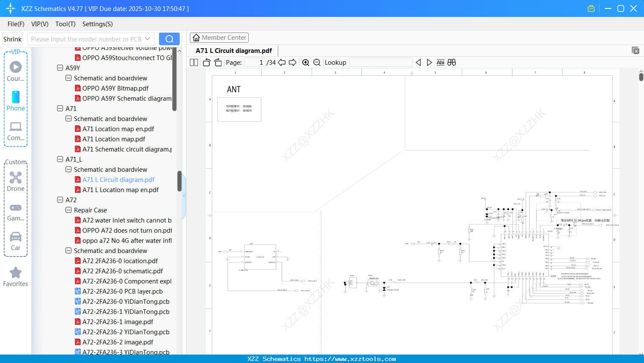Rotate page clockwise
Image resolution: width=644 pixels, height=363 pixels.
[x=218, y=63]
